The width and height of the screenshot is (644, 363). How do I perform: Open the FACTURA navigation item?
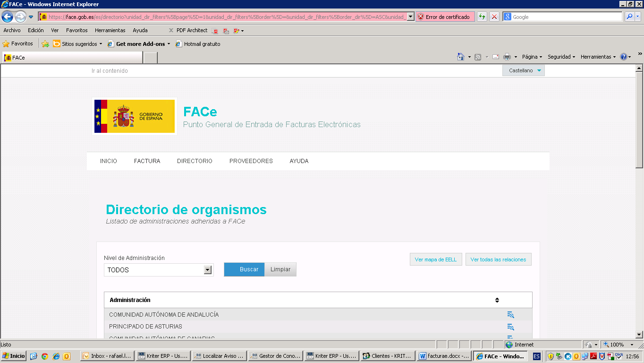pyautogui.click(x=147, y=161)
